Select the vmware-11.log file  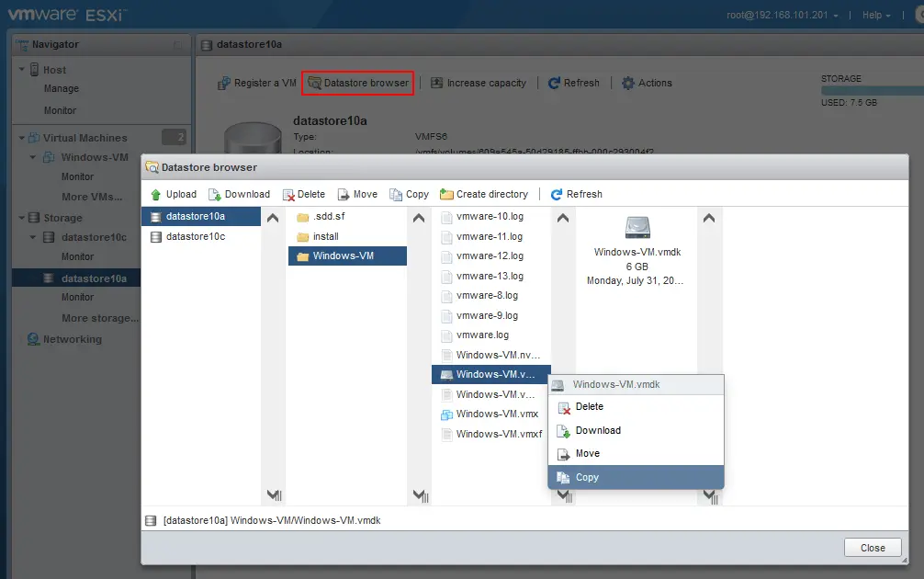490,236
